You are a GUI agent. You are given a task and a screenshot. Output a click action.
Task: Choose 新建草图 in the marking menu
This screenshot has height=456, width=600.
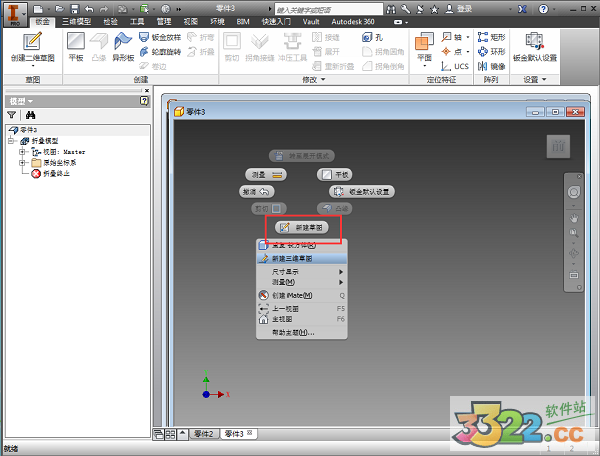pyautogui.click(x=309, y=228)
